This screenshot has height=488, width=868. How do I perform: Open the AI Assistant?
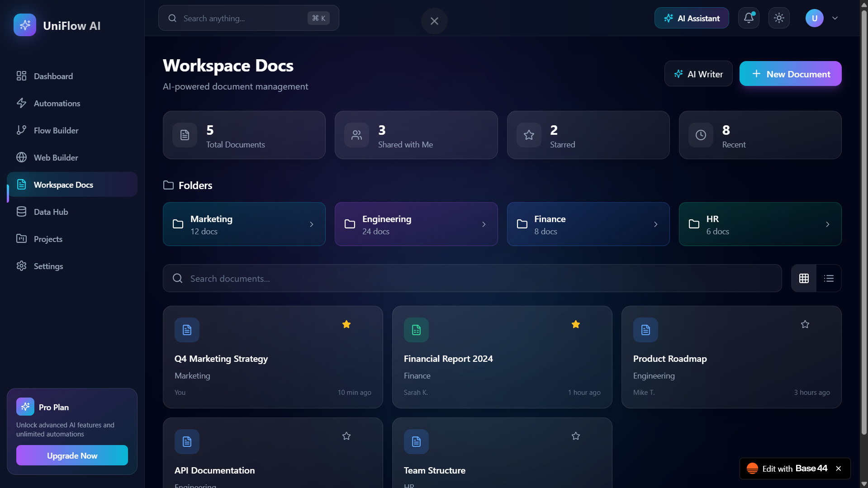point(691,18)
